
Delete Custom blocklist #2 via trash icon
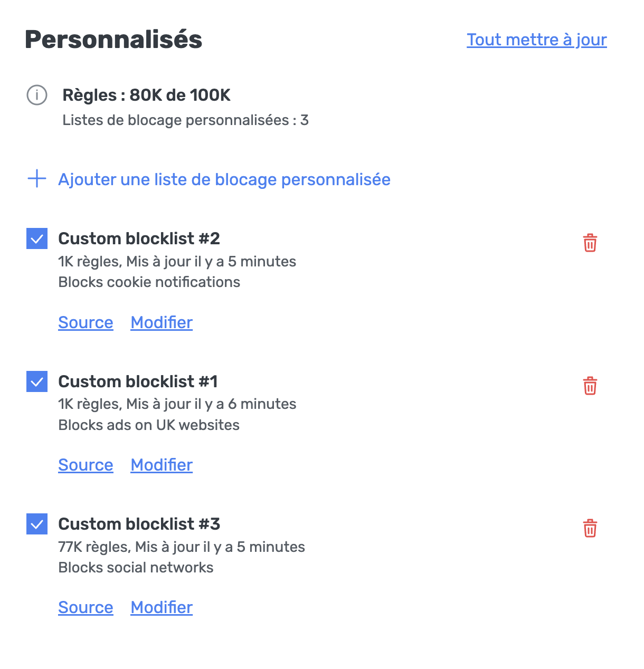point(590,243)
